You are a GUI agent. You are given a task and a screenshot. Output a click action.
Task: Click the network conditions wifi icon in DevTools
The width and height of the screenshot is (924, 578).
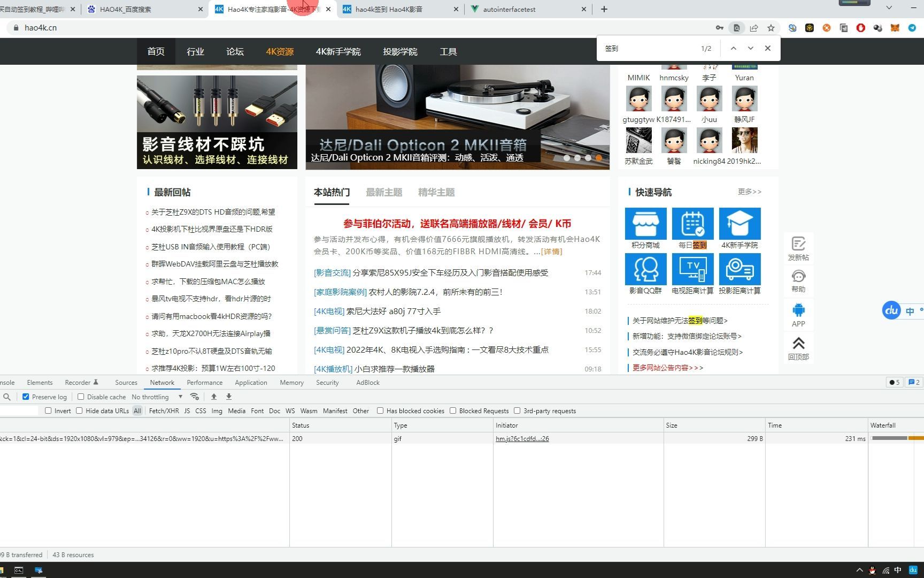click(x=195, y=397)
